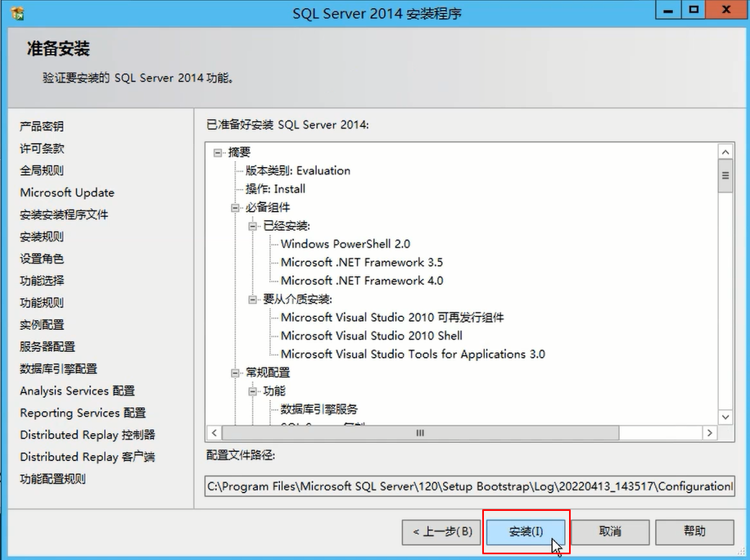Cancel setup with 取消 button

610,532
